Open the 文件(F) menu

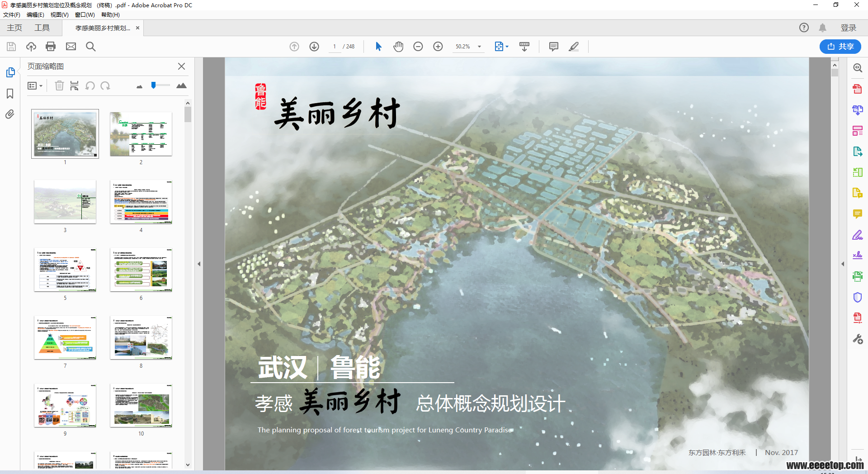click(12, 15)
